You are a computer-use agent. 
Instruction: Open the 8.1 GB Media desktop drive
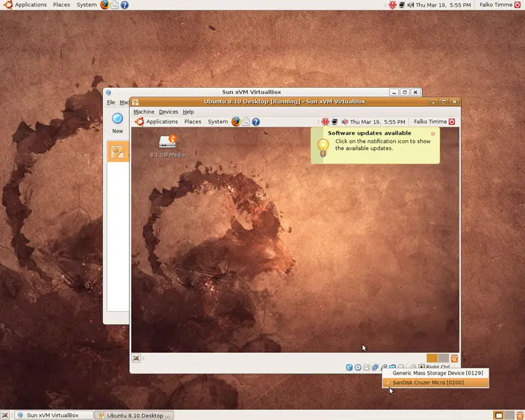pos(167,146)
